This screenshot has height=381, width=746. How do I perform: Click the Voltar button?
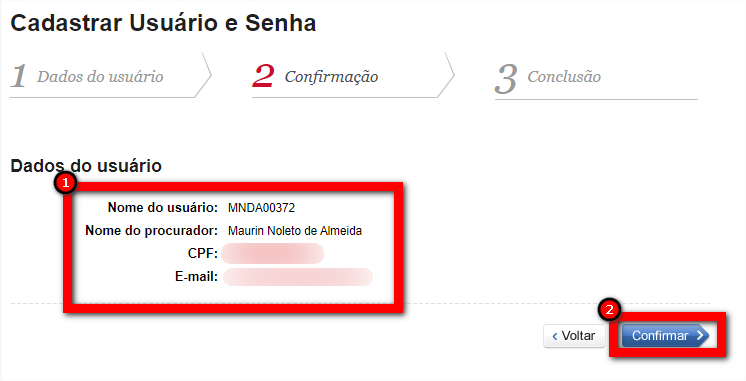tap(574, 336)
